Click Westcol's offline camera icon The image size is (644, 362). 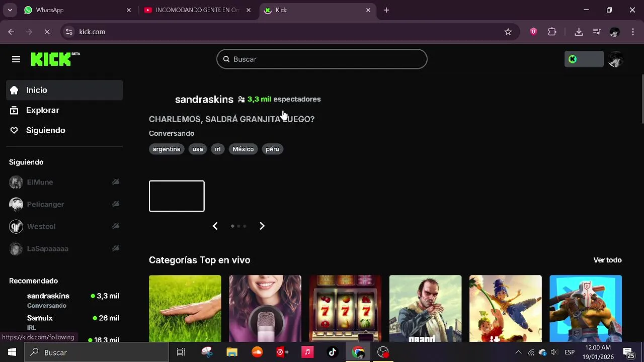(116, 226)
